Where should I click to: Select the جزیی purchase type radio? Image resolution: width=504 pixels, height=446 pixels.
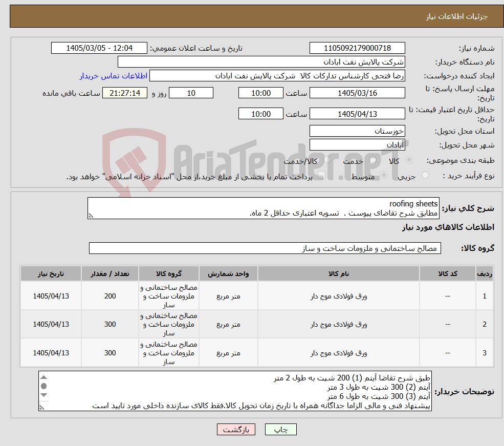(x=425, y=175)
